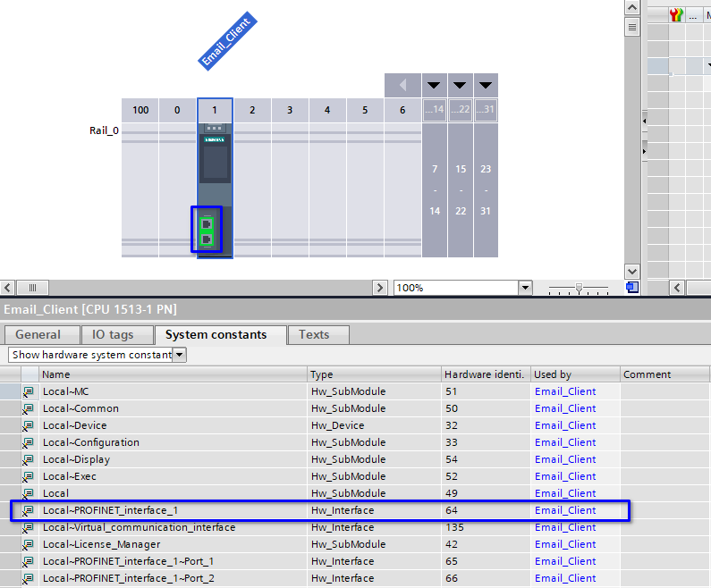Select Hw_Device type cell
Screen dimensions: 711x588
374,425
